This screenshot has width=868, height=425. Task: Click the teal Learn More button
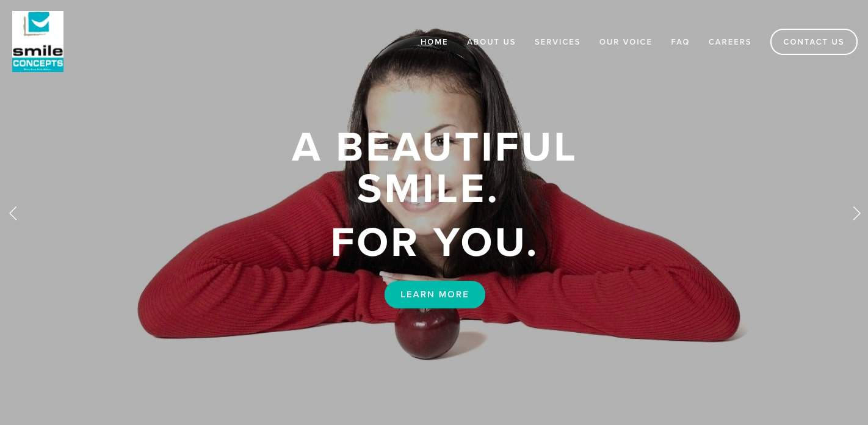pos(435,294)
